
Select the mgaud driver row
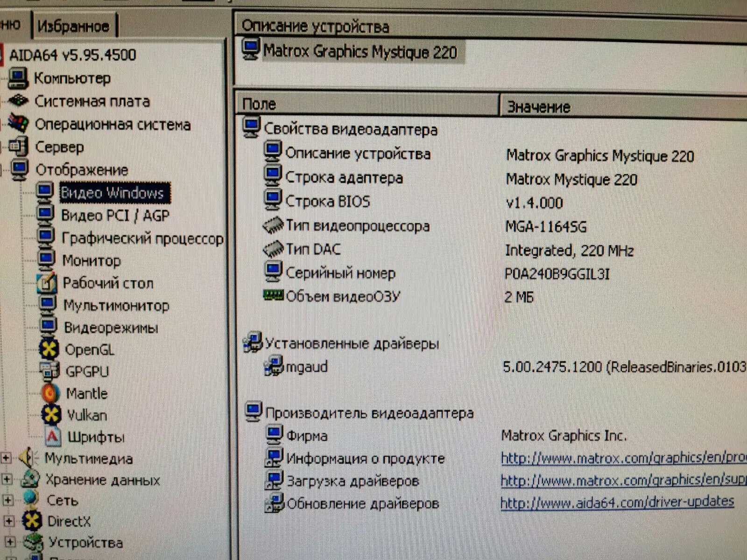point(306,367)
